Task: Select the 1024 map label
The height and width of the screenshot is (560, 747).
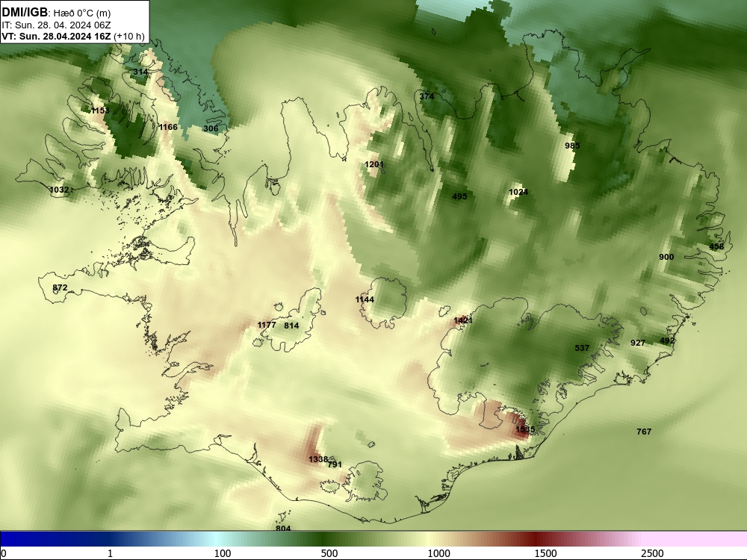Action: (x=518, y=192)
